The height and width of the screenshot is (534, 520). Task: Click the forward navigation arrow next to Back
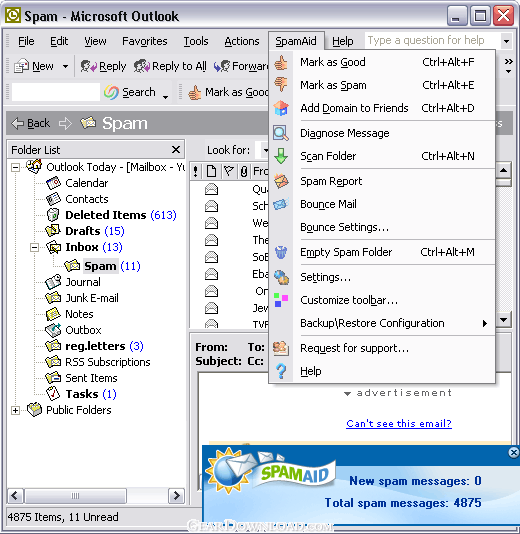[x=65, y=123]
